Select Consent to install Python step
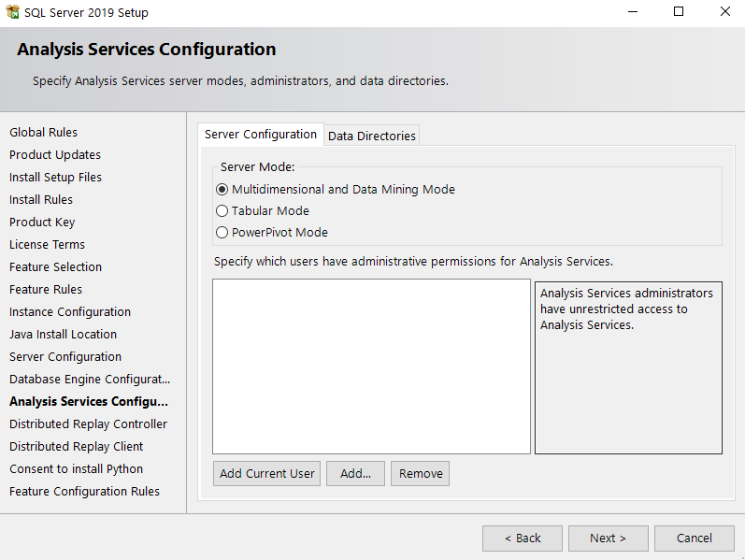The width and height of the screenshot is (745, 560). 76,469
